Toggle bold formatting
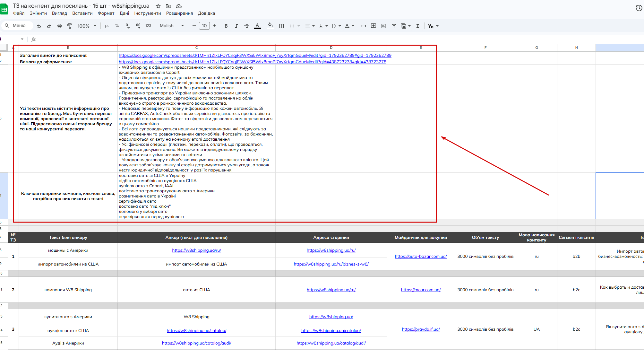Screen dimensions: 644x350 [226, 26]
